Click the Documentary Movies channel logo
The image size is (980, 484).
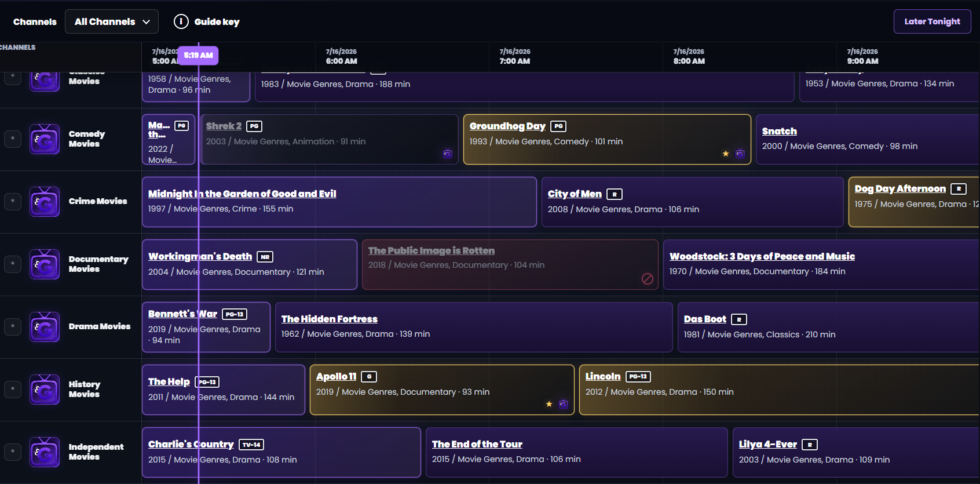(45, 264)
